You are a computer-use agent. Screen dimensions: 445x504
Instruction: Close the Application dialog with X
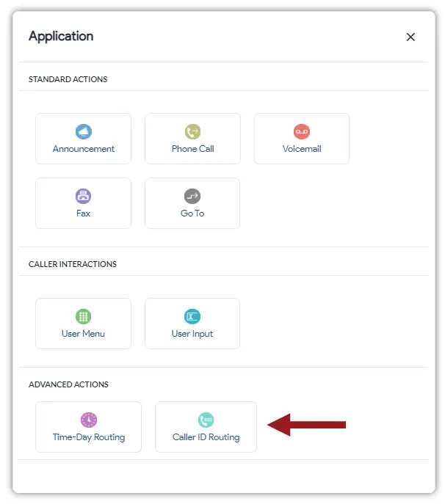[410, 37]
